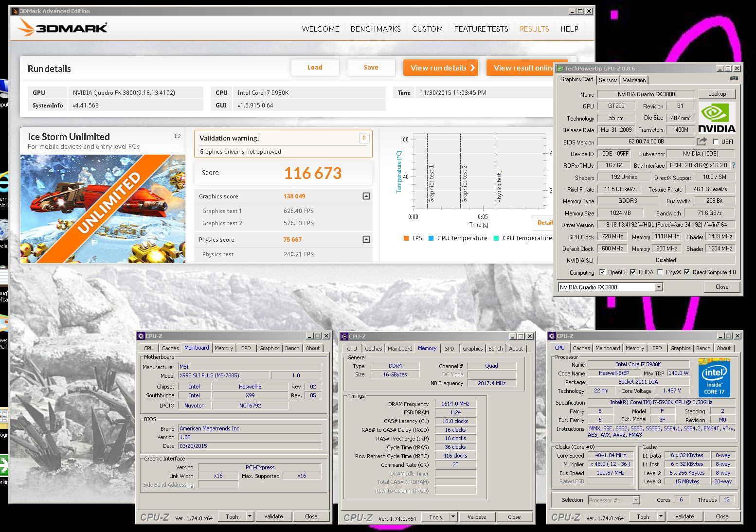Click the NVIDIA logo in GPU-Z

click(x=717, y=118)
